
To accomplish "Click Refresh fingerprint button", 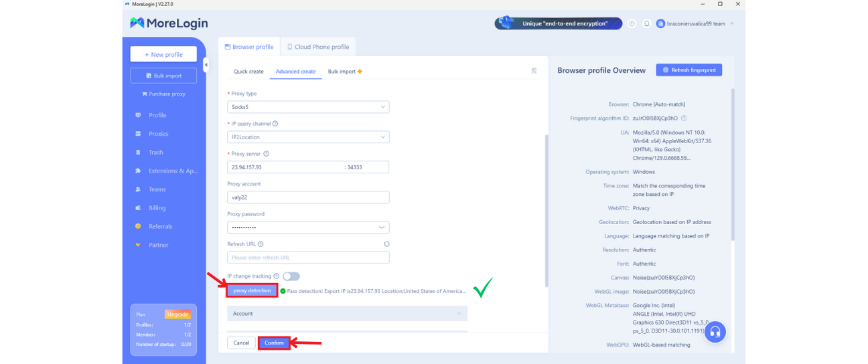I will (x=689, y=70).
